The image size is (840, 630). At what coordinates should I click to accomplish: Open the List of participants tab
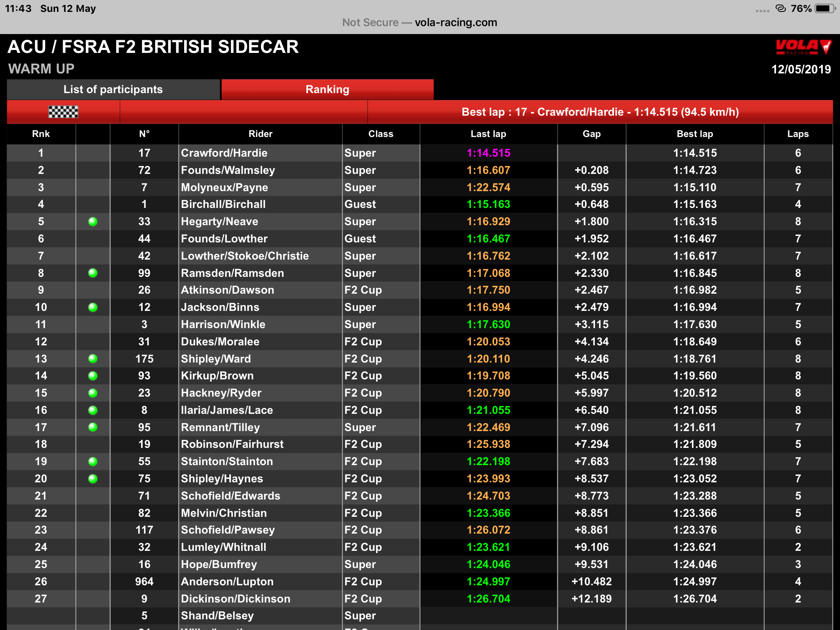(x=113, y=89)
